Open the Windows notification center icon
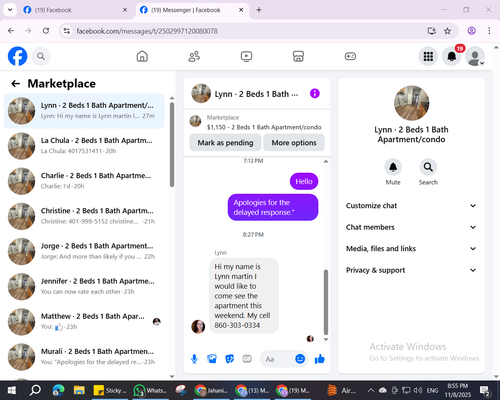 [x=485, y=390]
